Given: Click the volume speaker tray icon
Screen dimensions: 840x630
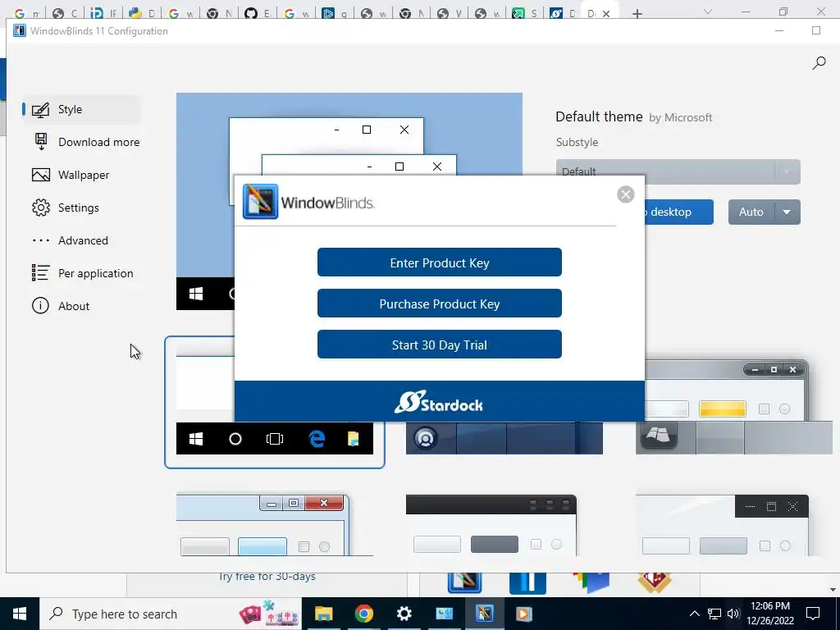Looking at the screenshot, I should point(733,614).
